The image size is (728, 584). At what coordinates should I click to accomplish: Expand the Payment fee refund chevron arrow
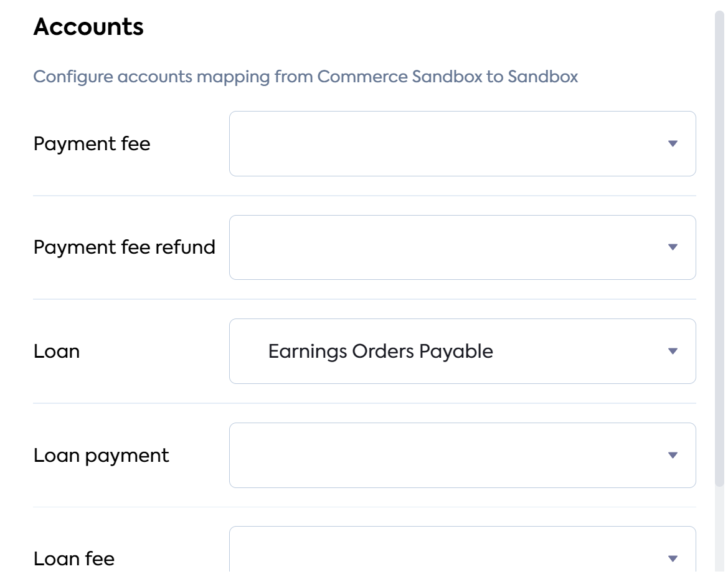[x=672, y=247]
